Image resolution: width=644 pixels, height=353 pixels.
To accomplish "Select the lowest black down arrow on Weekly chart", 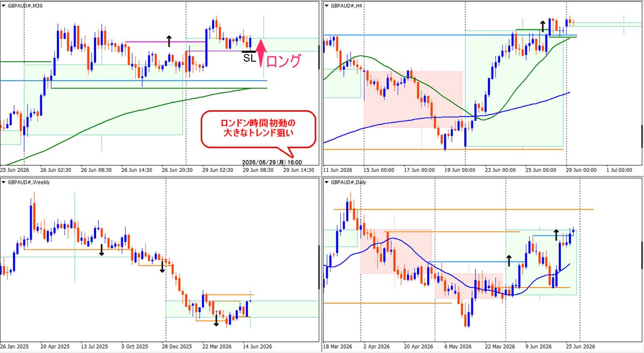I will coord(216,320).
